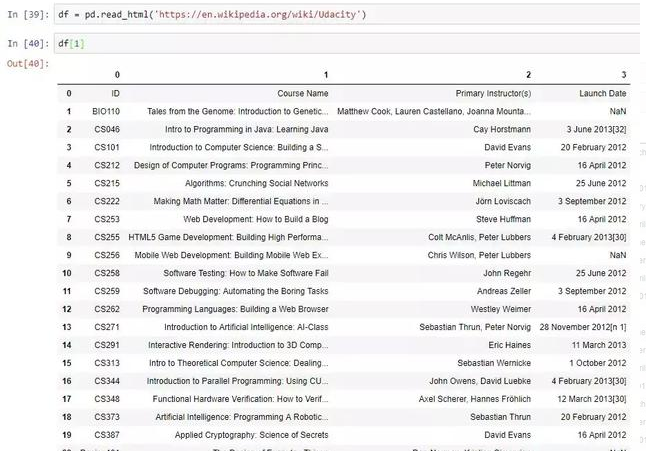Select the 'Sebastian Wernicke' instructor cell

click(494, 363)
